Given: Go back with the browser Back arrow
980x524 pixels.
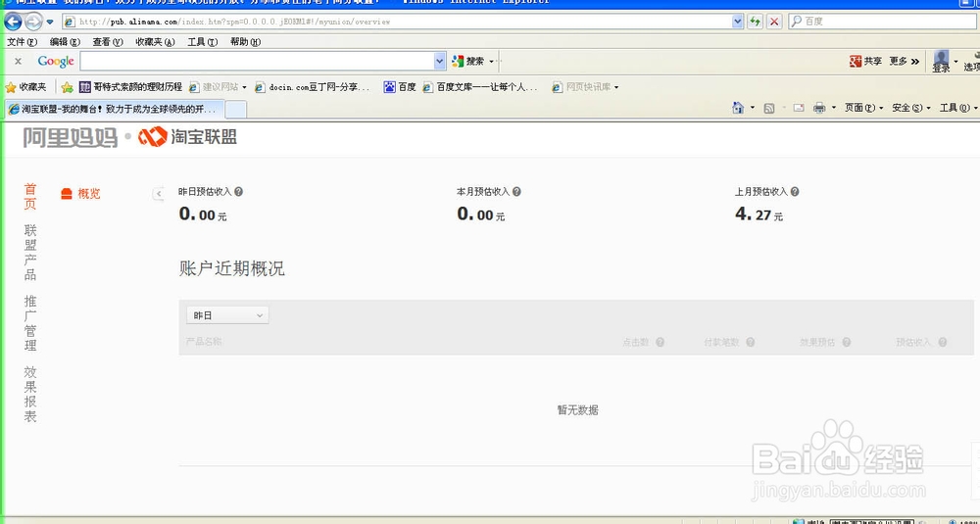Looking at the screenshot, I should tap(13, 22).
